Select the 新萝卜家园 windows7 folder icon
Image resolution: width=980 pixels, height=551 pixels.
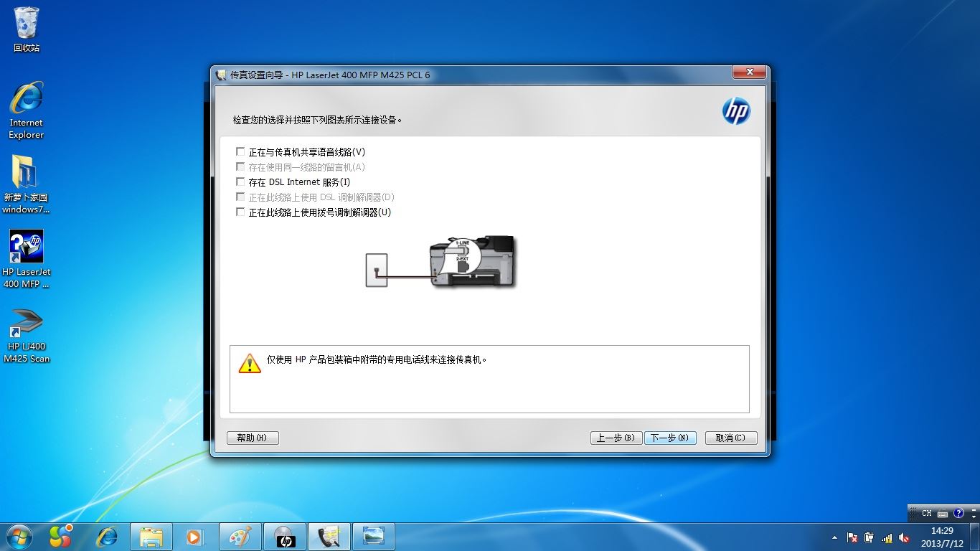coord(27,184)
